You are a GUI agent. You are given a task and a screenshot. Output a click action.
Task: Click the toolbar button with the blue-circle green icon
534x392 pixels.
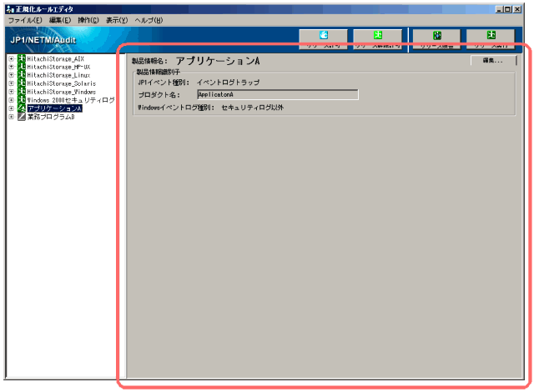(x=436, y=39)
